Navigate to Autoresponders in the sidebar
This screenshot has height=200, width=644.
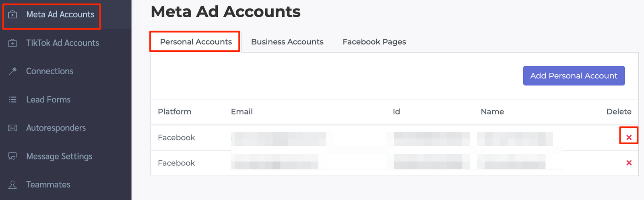[56, 128]
